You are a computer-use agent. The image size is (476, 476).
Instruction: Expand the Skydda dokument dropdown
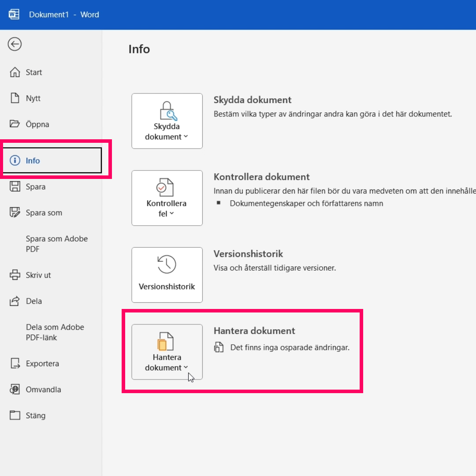(167, 121)
